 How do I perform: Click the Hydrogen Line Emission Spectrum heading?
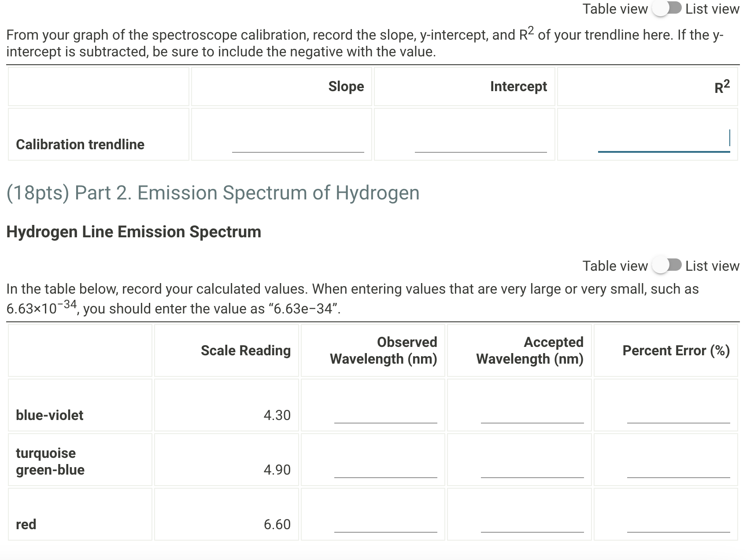133,232
